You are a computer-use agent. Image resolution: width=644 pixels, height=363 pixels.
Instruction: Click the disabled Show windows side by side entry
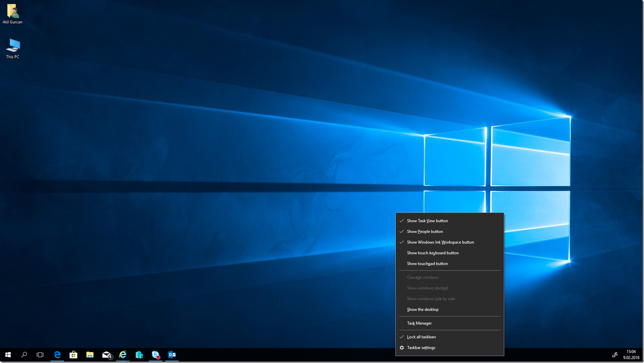(x=450, y=299)
